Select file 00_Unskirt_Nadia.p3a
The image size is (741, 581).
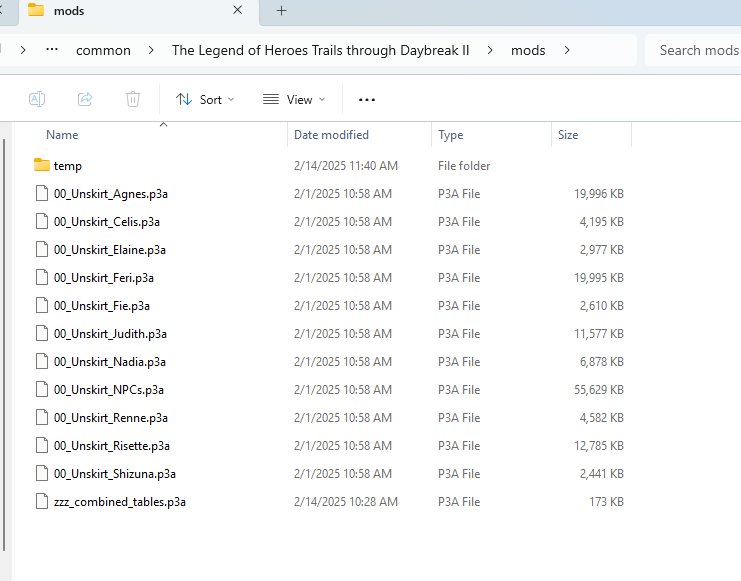click(110, 362)
